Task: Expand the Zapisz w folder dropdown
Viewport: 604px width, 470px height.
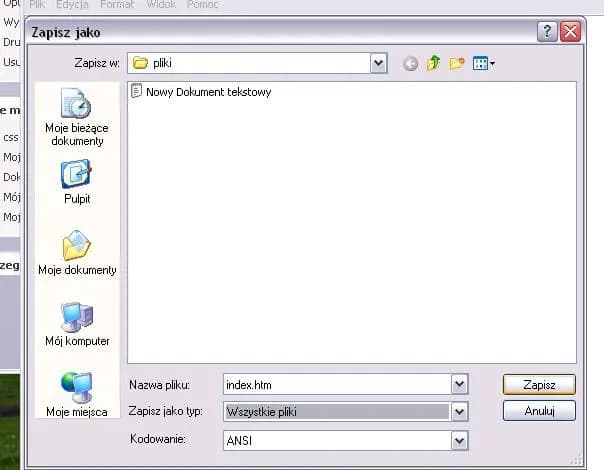Action: (378, 63)
